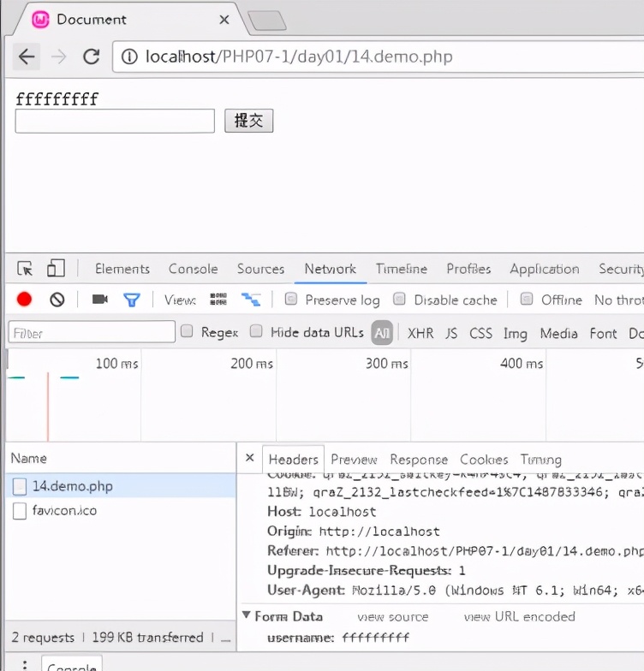
Task: Open the Cookies details tab
Action: 484,460
